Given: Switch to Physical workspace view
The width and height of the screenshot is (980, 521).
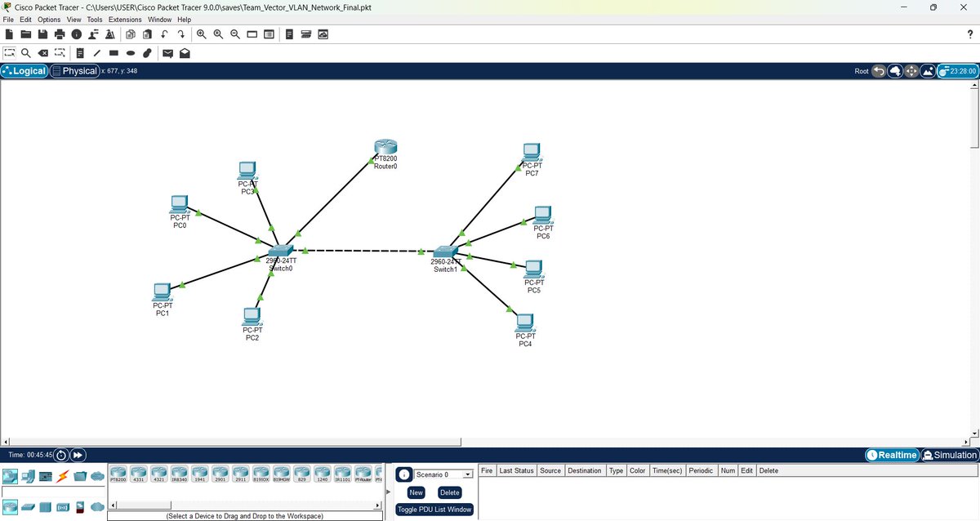Looking at the screenshot, I should tap(74, 71).
